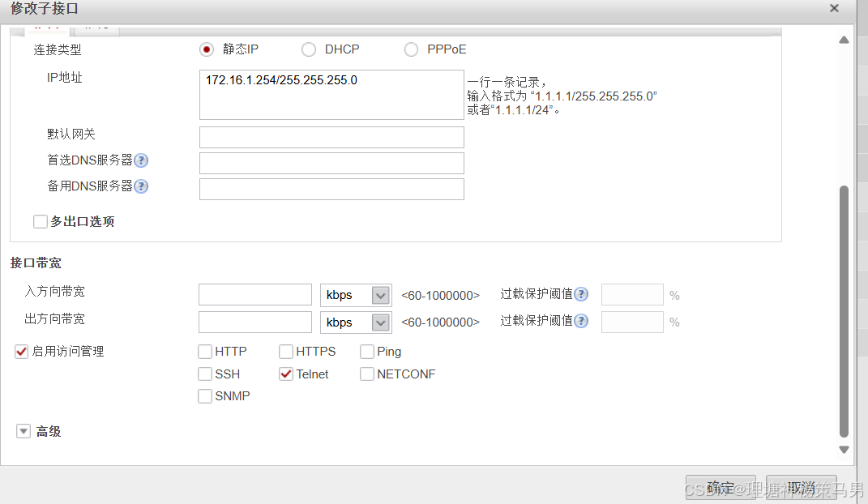Click the inbound 过载保护阈值 percent field
Screen dimensions: 868x504
coord(632,295)
